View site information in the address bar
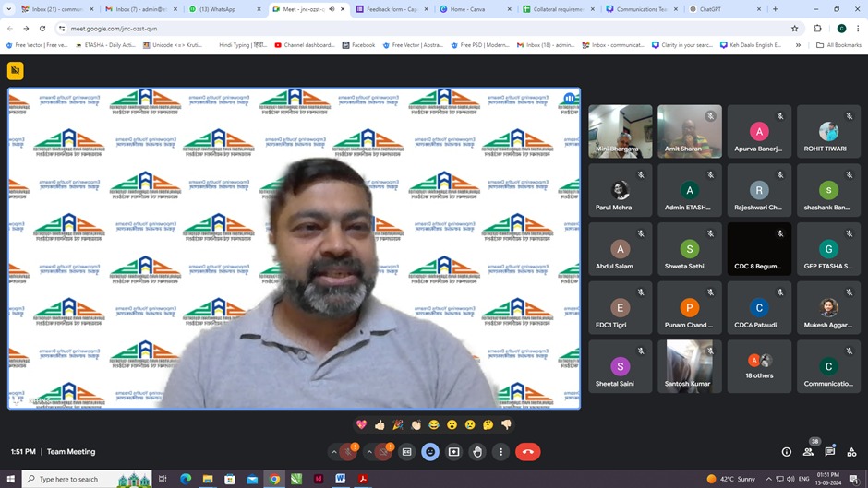The height and width of the screenshot is (488, 868). [x=62, y=29]
